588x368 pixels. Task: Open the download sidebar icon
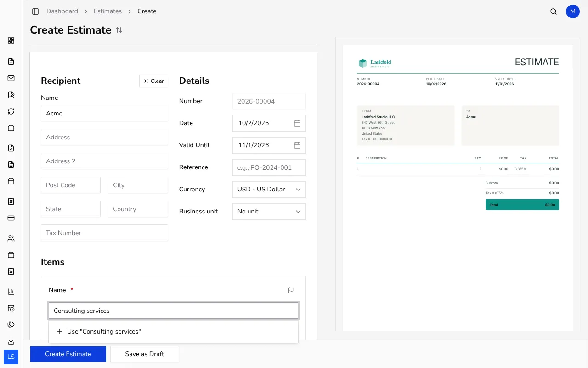(x=11, y=341)
